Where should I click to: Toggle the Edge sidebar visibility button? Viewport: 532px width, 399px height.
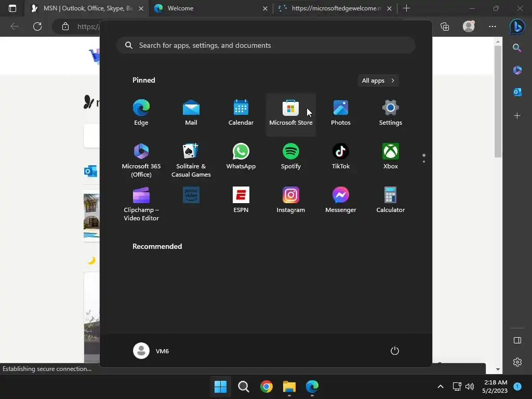pyautogui.click(x=517, y=340)
